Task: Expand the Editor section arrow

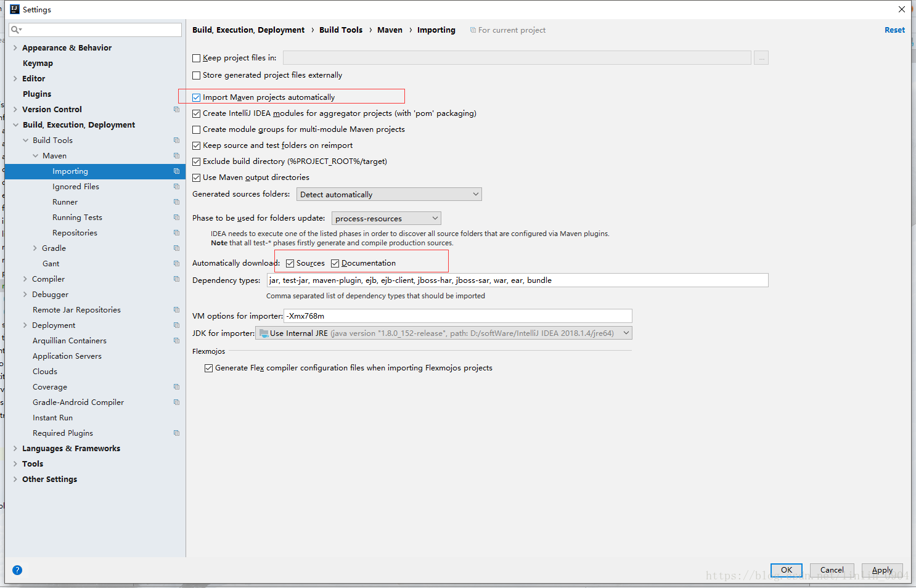Action: tap(15, 78)
